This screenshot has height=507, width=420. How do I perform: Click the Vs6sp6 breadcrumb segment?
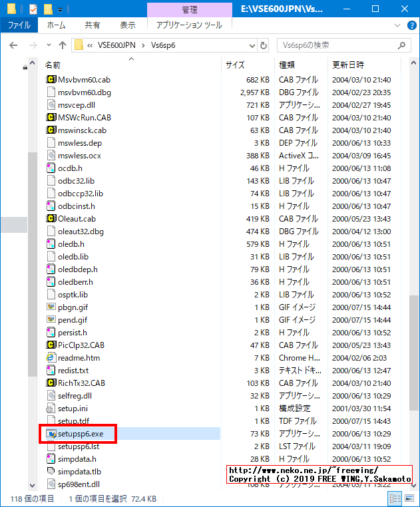click(x=163, y=45)
